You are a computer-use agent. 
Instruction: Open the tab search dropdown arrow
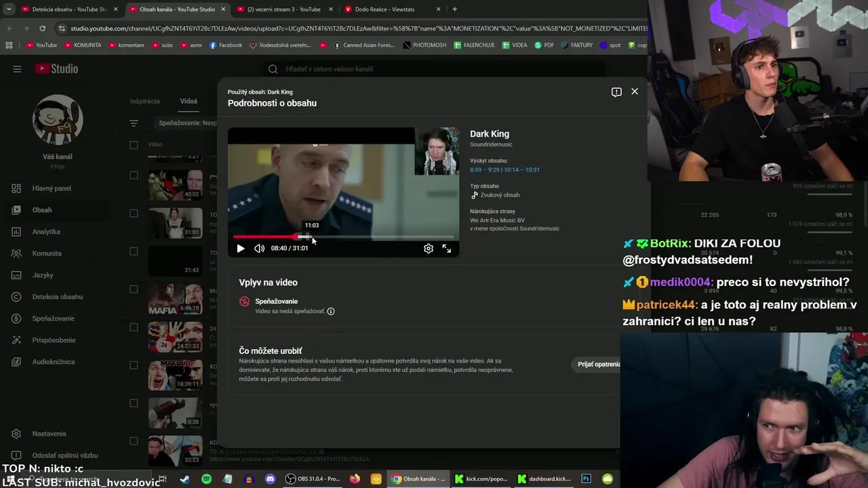pos(9,9)
